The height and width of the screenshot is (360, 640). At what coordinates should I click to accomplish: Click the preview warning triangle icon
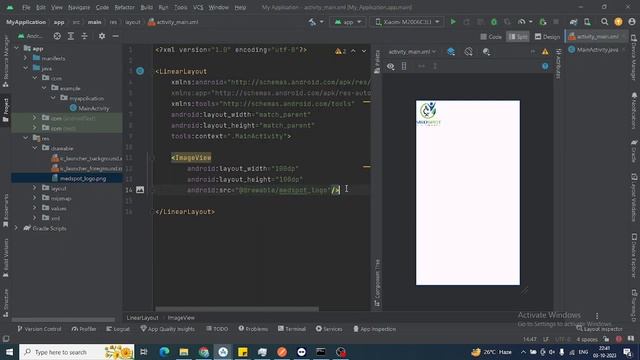(x=545, y=51)
